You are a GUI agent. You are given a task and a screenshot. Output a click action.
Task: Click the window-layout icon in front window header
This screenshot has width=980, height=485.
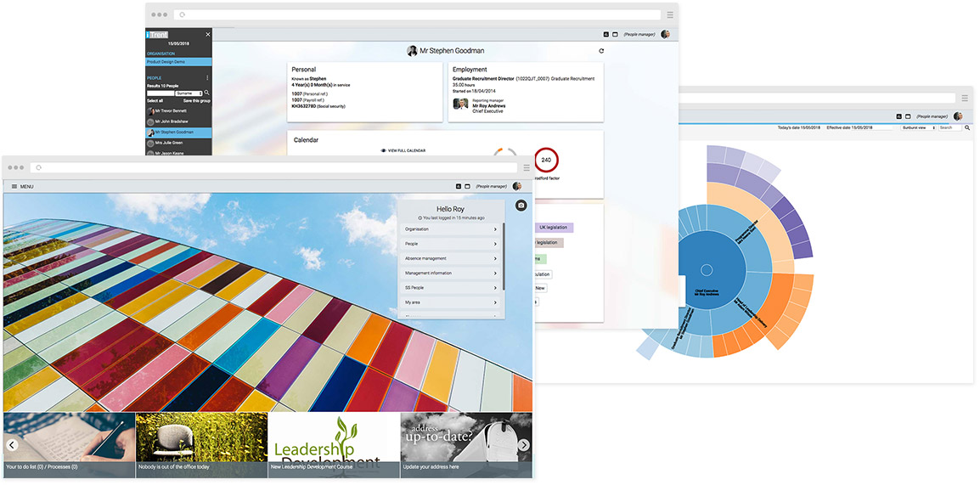tap(467, 186)
